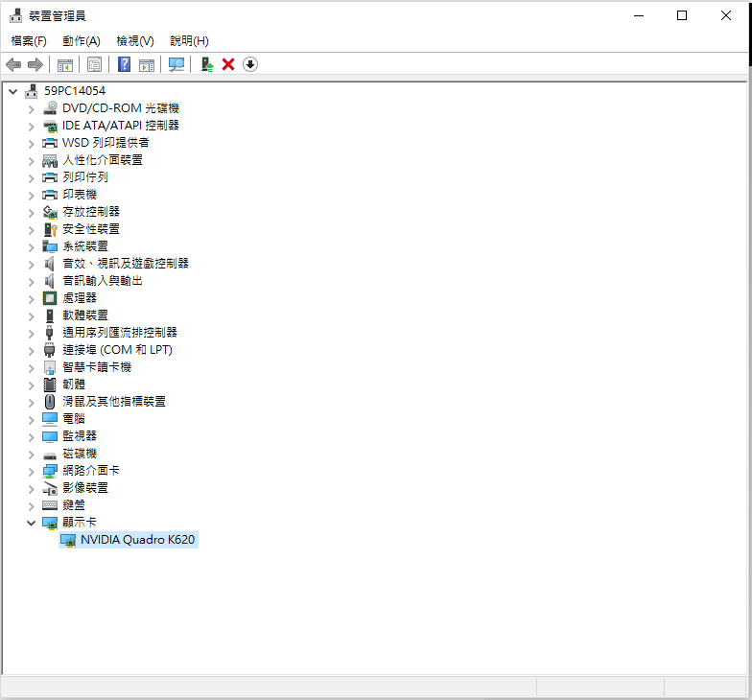752x700 pixels.
Task: Select the 系統裝置 category label
Action: click(85, 246)
